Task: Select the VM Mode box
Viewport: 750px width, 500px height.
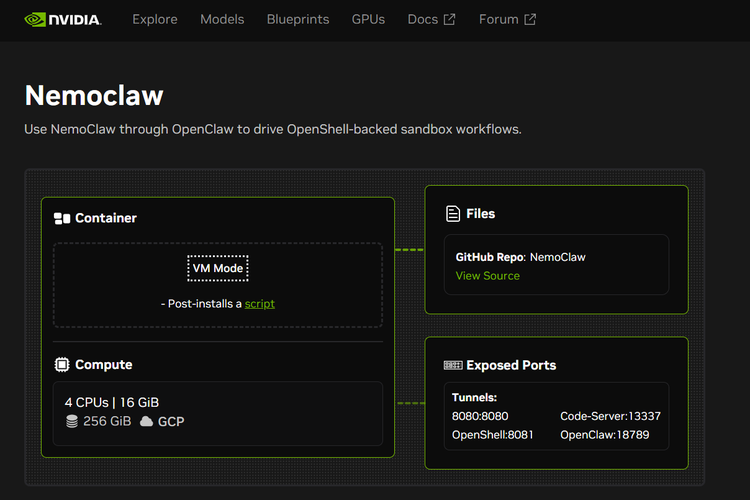Action: [218, 268]
